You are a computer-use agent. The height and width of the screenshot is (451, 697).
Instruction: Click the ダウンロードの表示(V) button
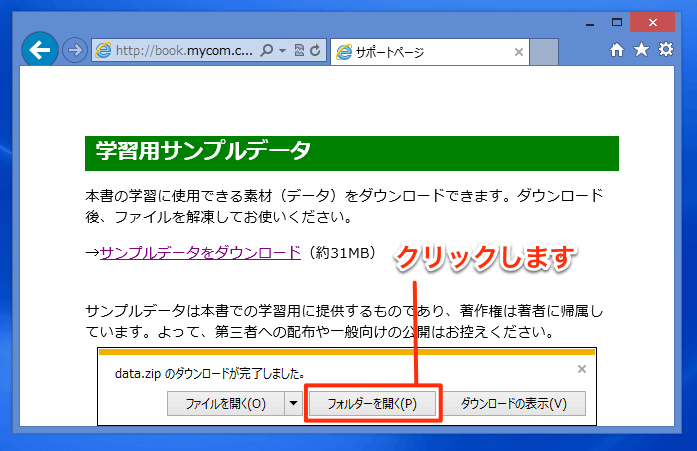(514, 403)
